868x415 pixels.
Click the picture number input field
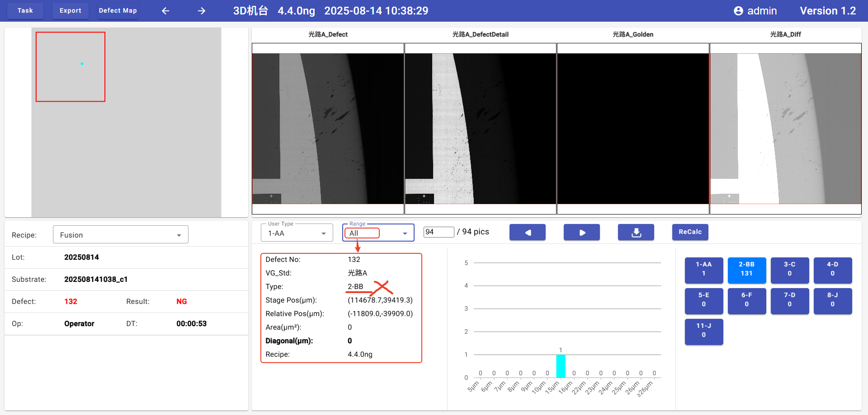(x=439, y=232)
